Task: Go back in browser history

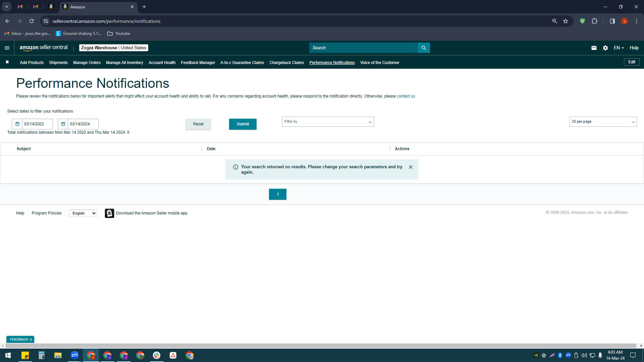Action: click(7, 21)
